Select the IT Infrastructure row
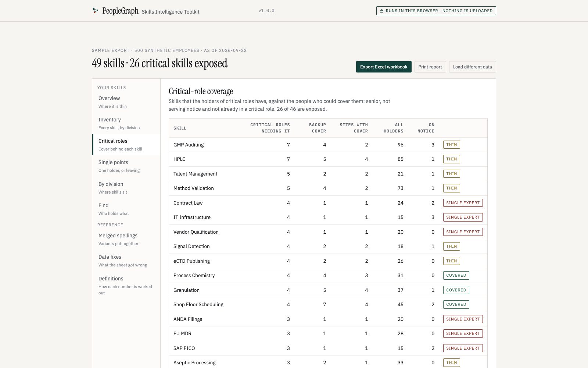This screenshot has width=588, height=368. tap(328, 217)
